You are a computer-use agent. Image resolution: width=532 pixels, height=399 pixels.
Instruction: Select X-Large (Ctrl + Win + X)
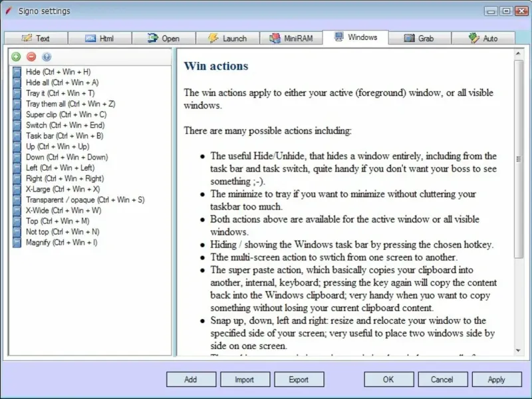click(63, 190)
